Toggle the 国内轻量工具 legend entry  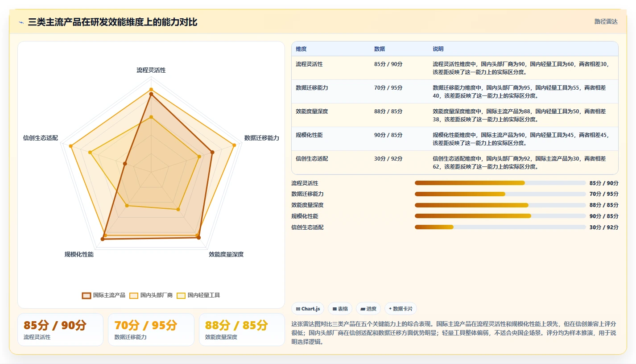(198, 295)
